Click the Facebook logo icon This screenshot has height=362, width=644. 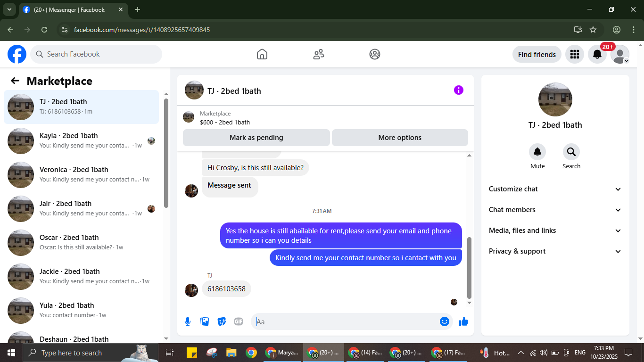[x=17, y=54]
